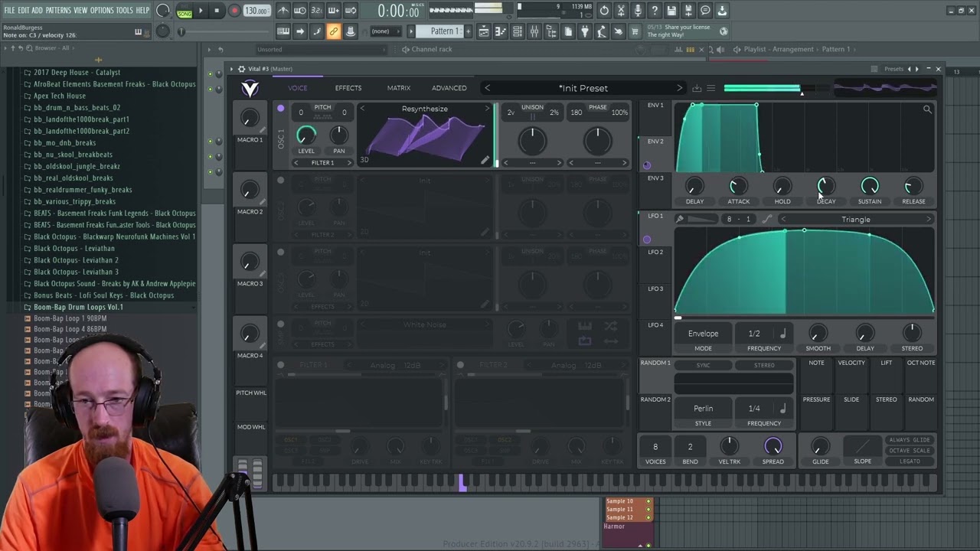Click the highlighted link icon in FL toolbar

click(333, 31)
